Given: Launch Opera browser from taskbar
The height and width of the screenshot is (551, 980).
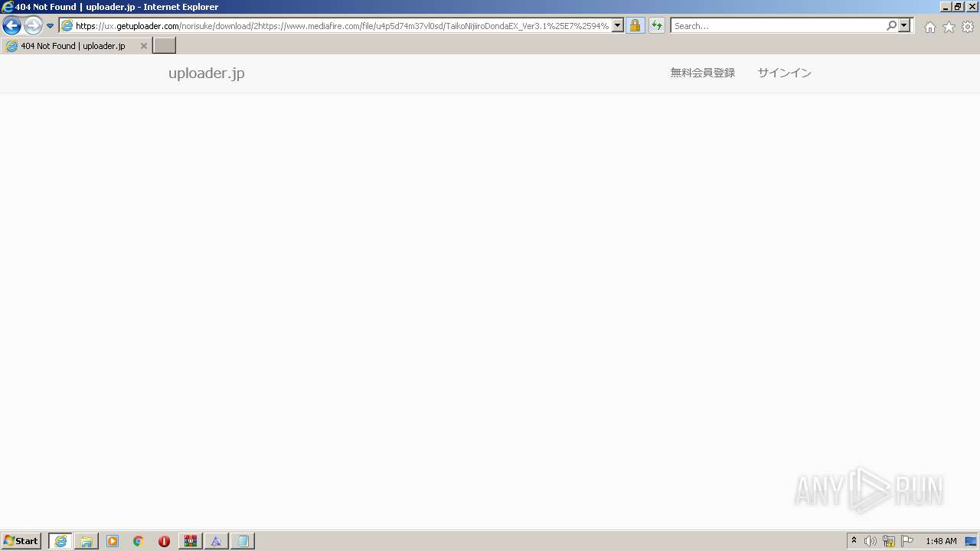Looking at the screenshot, I should [x=165, y=541].
